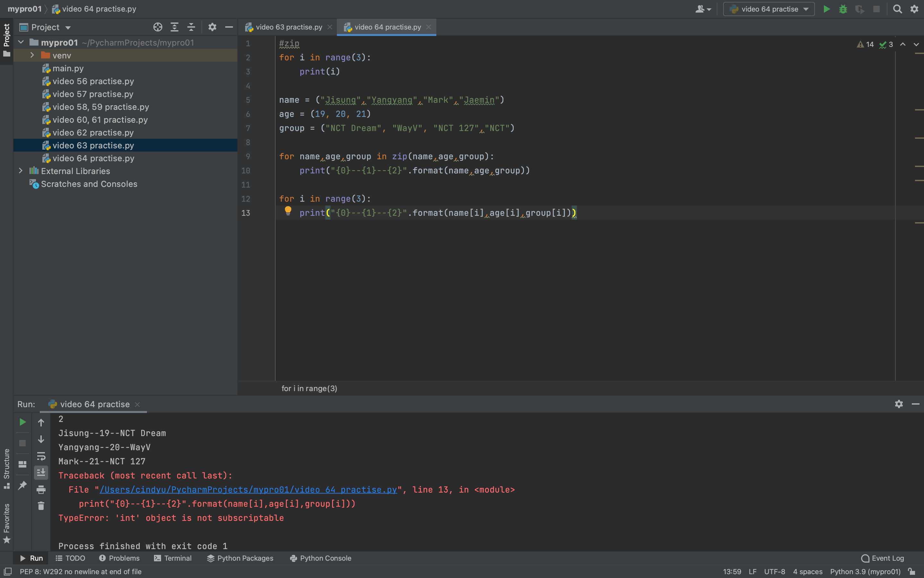Toggle pin tab in Run panel
Image resolution: width=924 pixels, height=578 pixels.
pos(22,485)
